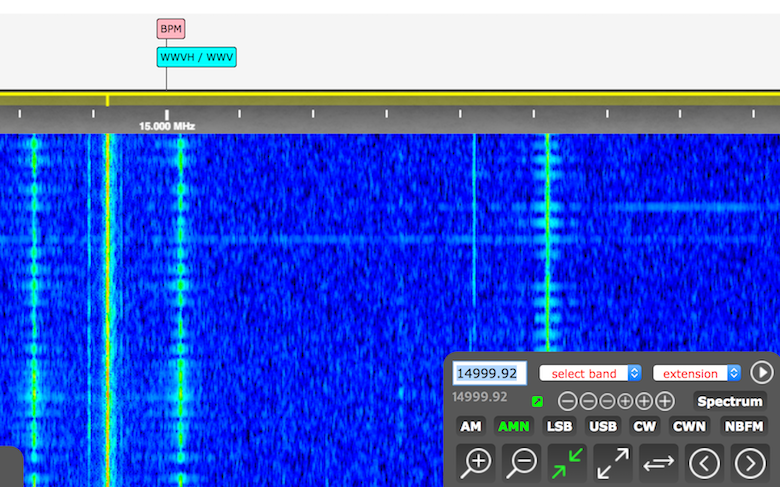This screenshot has height=487, width=780.
Task: Select CW mode
Action: (645, 426)
